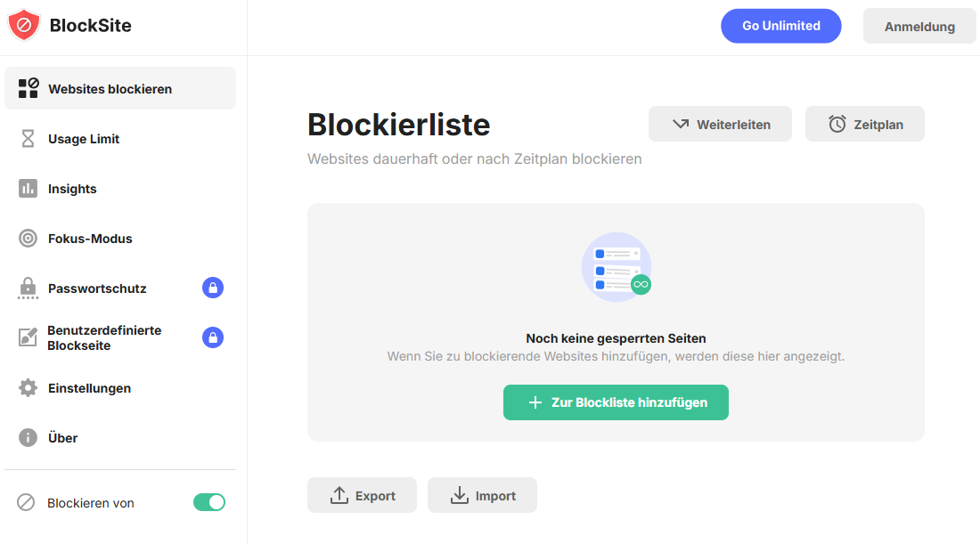Click Zur Blockliste hinzufügen button
This screenshot has width=980, height=544.
[x=616, y=402]
